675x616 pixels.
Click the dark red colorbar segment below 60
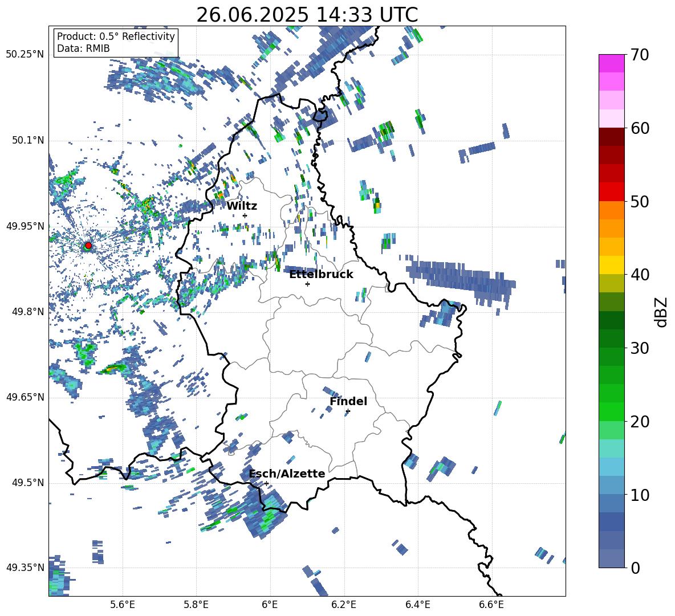[x=611, y=137]
